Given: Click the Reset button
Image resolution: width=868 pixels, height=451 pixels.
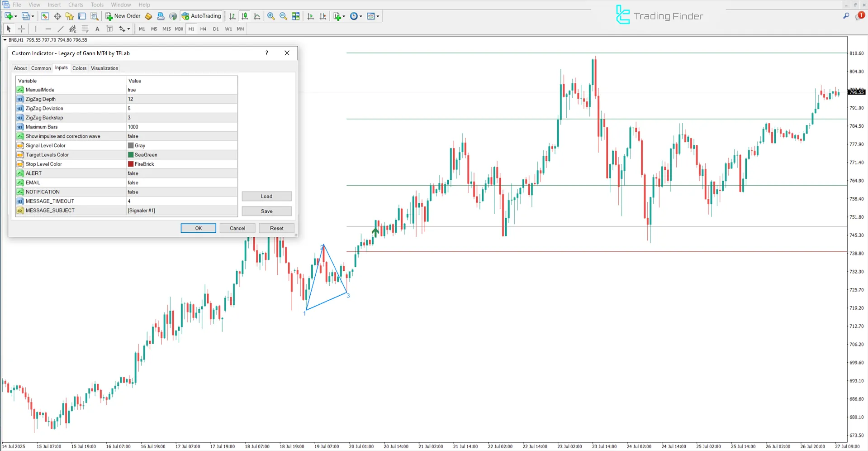Looking at the screenshot, I should click(276, 228).
